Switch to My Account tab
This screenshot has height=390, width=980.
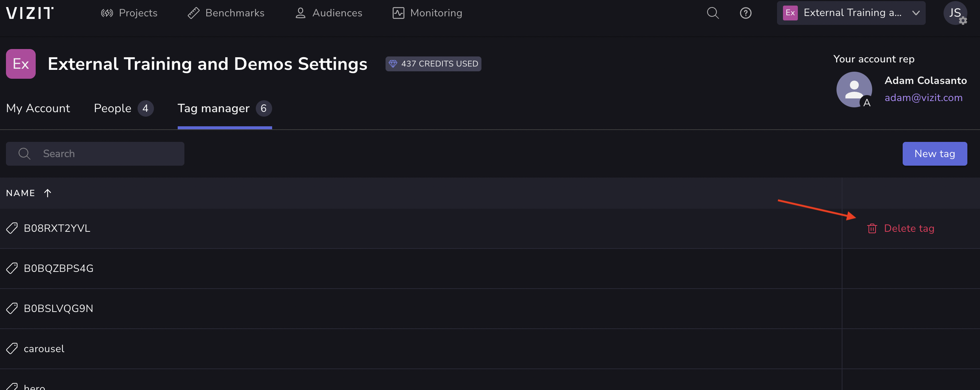[x=38, y=108]
